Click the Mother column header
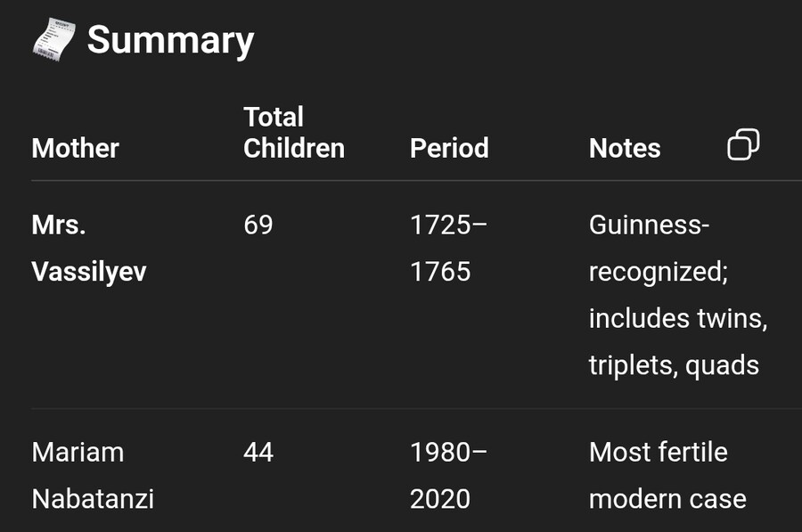 75,148
